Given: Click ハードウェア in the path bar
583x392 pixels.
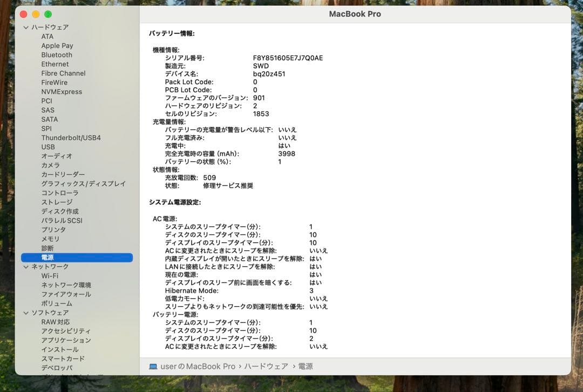Looking at the screenshot, I should (x=266, y=367).
